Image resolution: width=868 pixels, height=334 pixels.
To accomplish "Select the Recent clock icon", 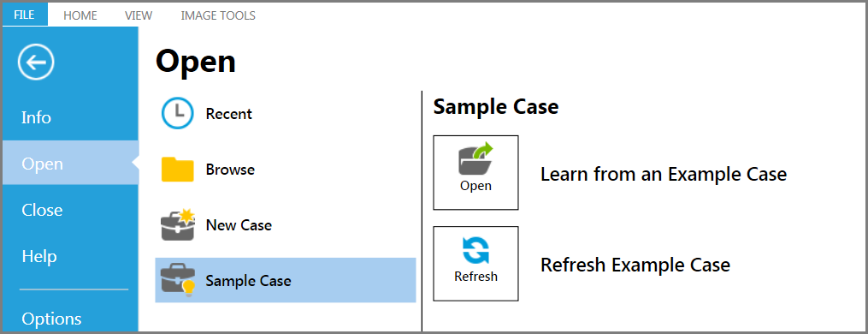I will [x=177, y=114].
